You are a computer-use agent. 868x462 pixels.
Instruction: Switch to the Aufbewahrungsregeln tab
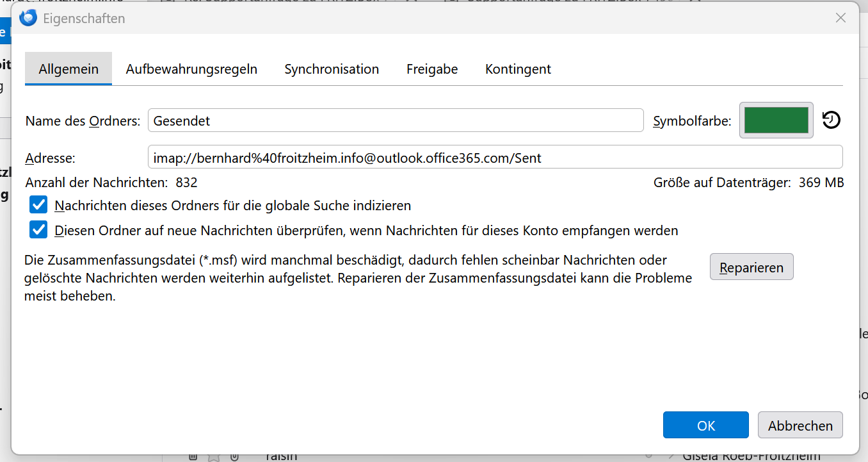tap(191, 69)
